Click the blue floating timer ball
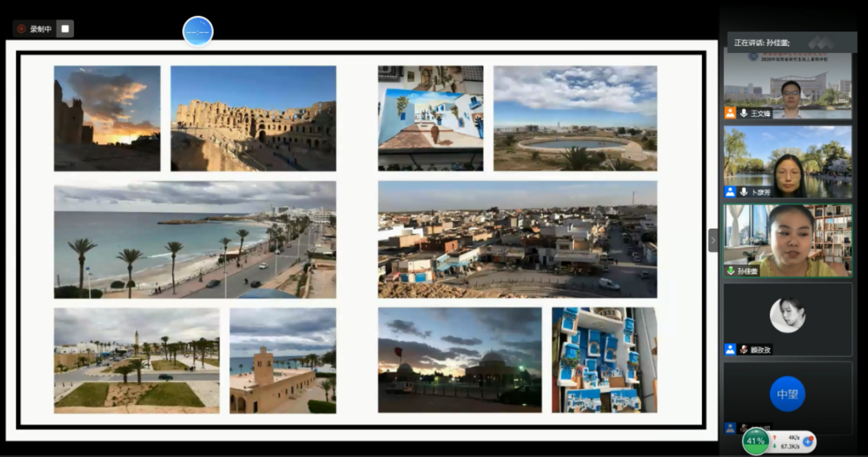The height and width of the screenshot is (457, 868). [197, 32]
